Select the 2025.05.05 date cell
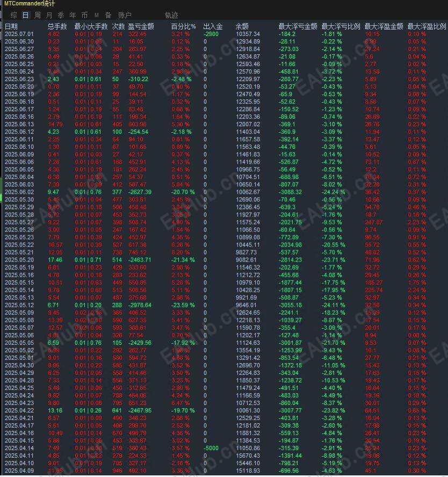This screenshot has height=477, width=448. click(x=19, y=343)
